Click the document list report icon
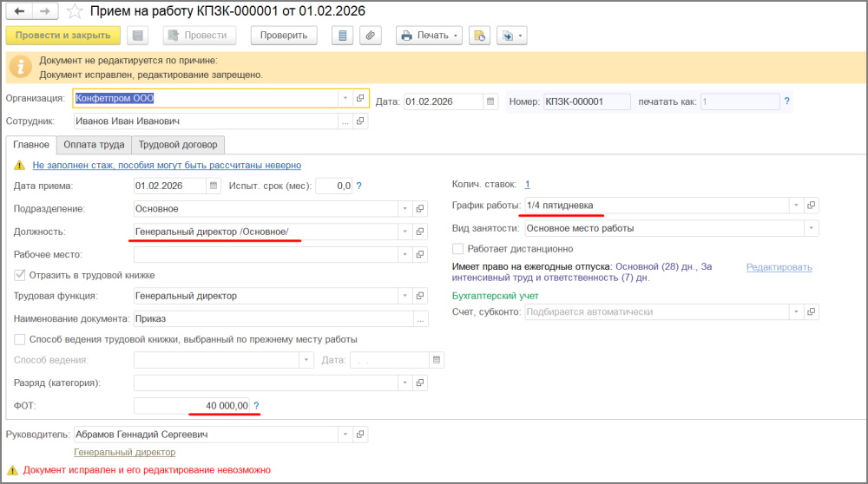868x484 pixels. [x=343, y=36]
